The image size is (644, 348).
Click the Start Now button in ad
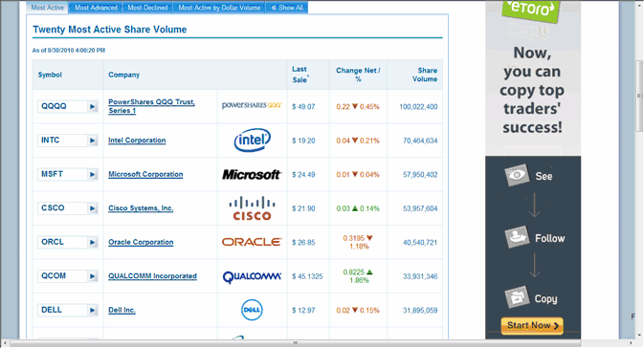click(532, 325)
